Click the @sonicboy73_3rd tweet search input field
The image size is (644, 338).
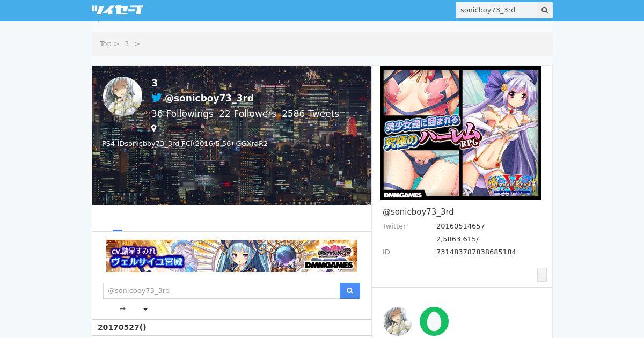(221, 291)
